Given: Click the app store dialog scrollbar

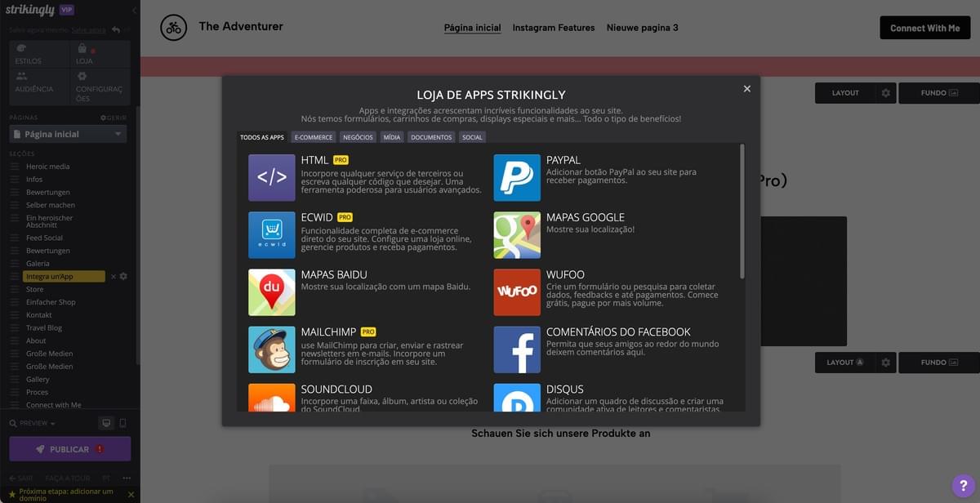Looking at the screenshot, I should click(x=742, y=212).
